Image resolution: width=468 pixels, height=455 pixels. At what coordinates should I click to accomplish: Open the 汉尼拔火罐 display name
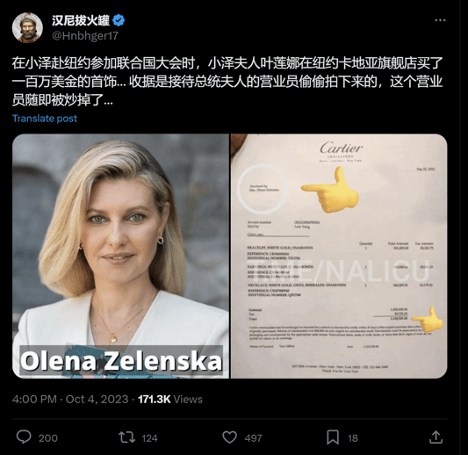81,20
